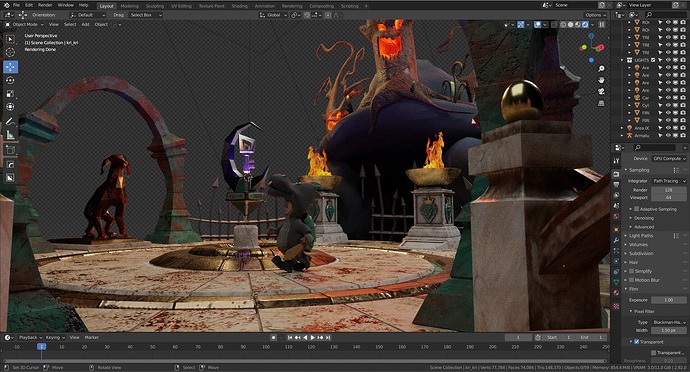Open the Global transform orientation dropdown
The width and height of the screenshot is (690, 372).
[x=273, y=15]
